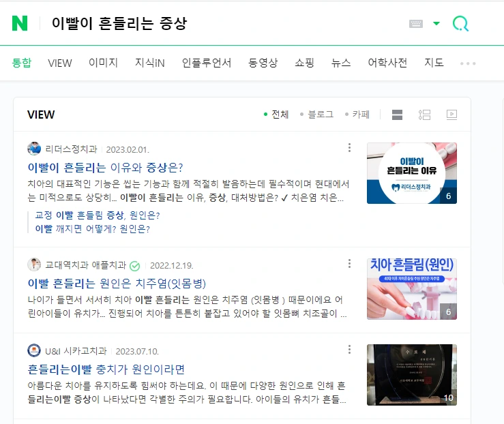Switch to the video view icon
The height and width of the screenshot is (424, 504).
click(x=451, y=115)
